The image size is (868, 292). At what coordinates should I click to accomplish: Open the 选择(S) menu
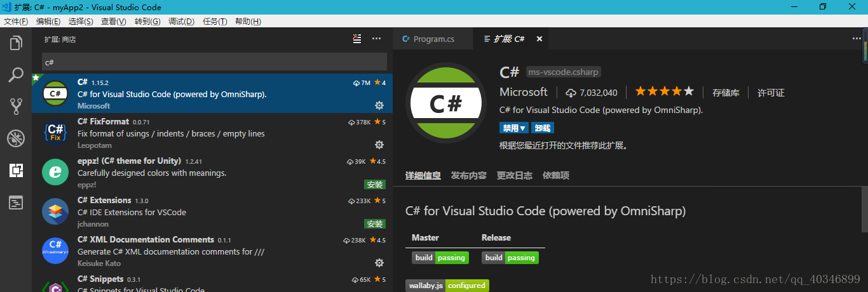(x=81, y=21)
